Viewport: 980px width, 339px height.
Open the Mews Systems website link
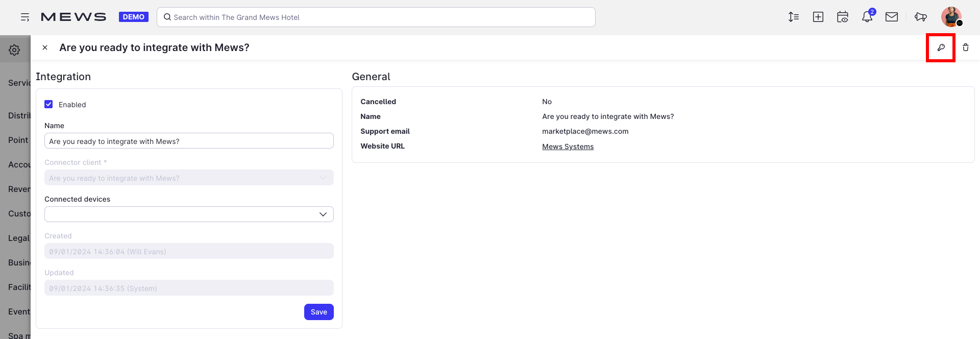coord(568,147)
